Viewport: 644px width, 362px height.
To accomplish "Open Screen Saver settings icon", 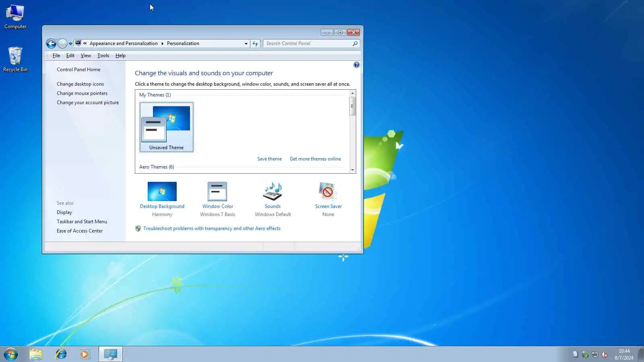I will tap(328, 191).
